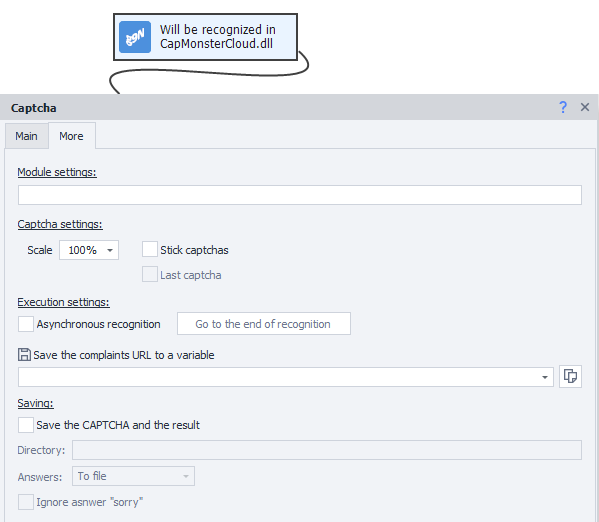Click the Module settings input field

300,195
